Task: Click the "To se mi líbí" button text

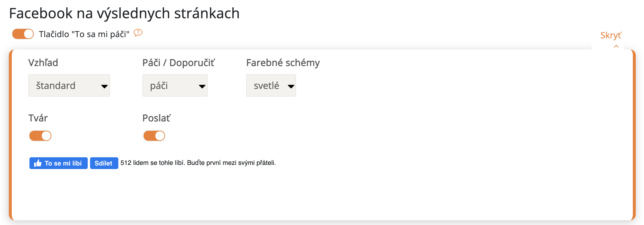Action: [x=63, y=163]
